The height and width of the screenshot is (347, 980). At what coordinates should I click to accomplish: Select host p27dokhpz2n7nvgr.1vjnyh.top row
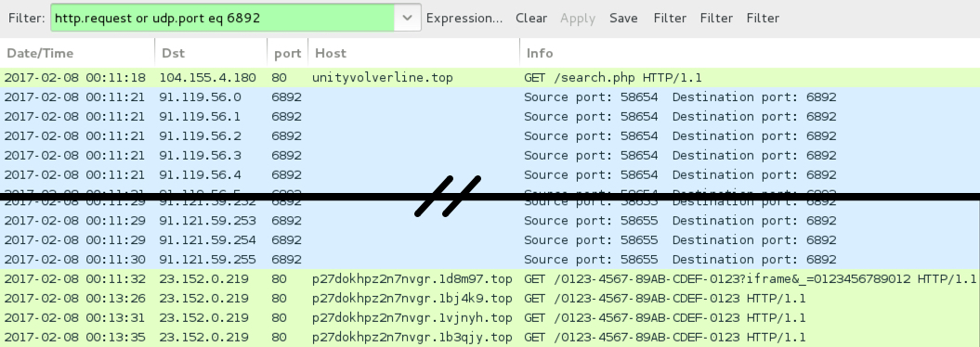(490, 317)
